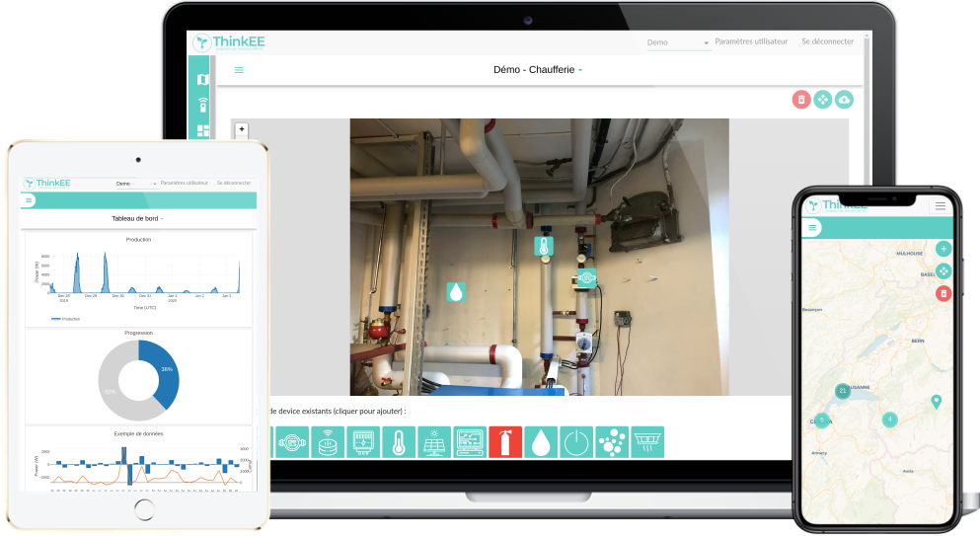Click Se déconnecter on the laptop
Viewport: 980px width, 536px height.
point(827,42)
